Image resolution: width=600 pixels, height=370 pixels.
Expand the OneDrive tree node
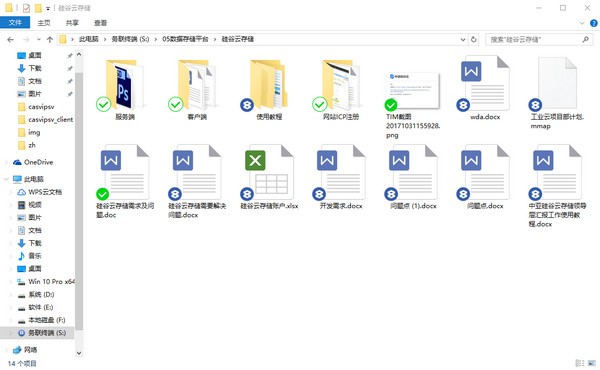tap(6, 162)
